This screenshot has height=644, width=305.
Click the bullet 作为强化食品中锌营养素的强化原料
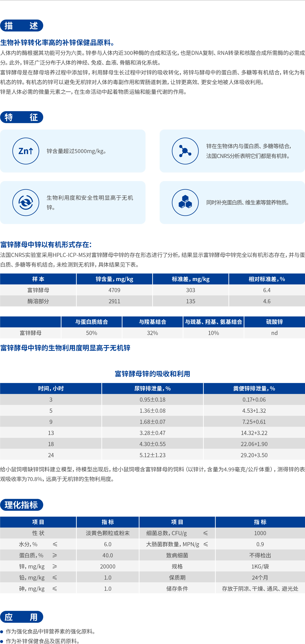tap(51, 631)
